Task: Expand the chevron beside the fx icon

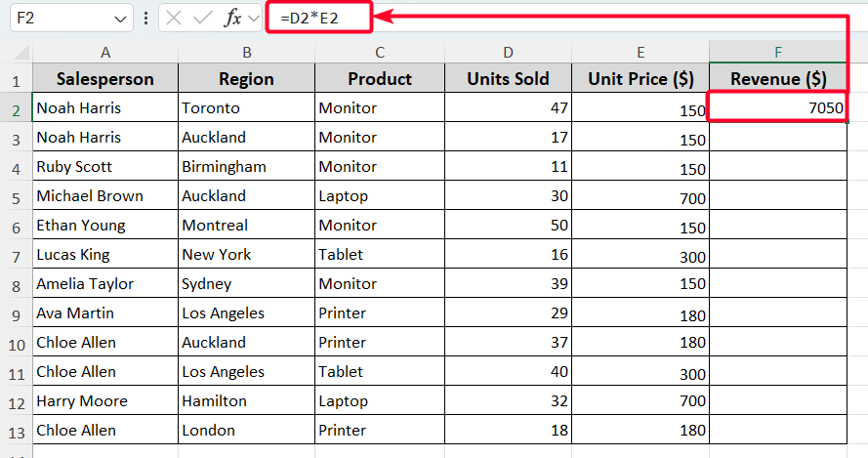Action: coord(252,18)
